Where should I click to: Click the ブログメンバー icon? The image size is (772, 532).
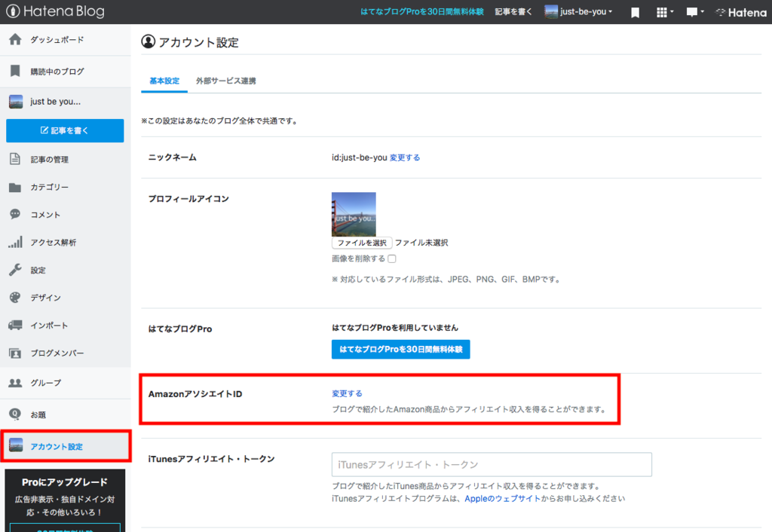[15, 353]
